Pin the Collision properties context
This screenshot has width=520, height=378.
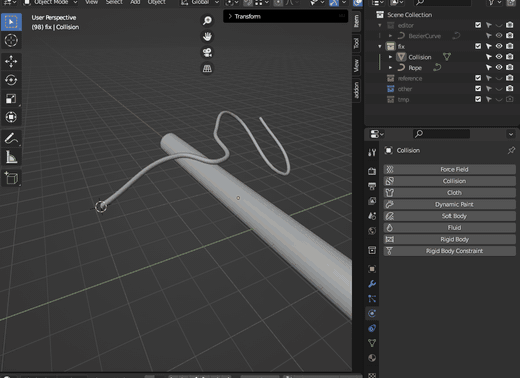point(511,150)
